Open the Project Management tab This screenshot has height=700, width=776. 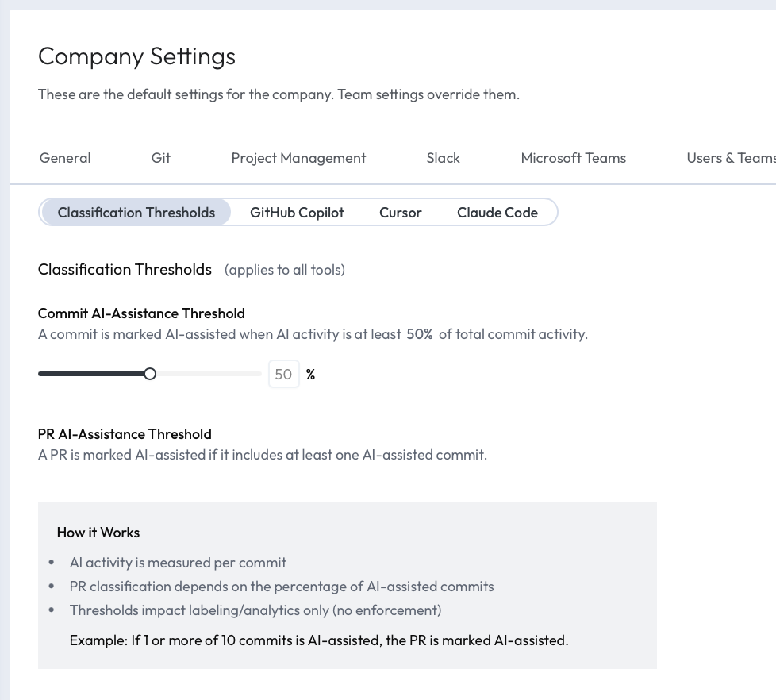click(x=298, y=158)
